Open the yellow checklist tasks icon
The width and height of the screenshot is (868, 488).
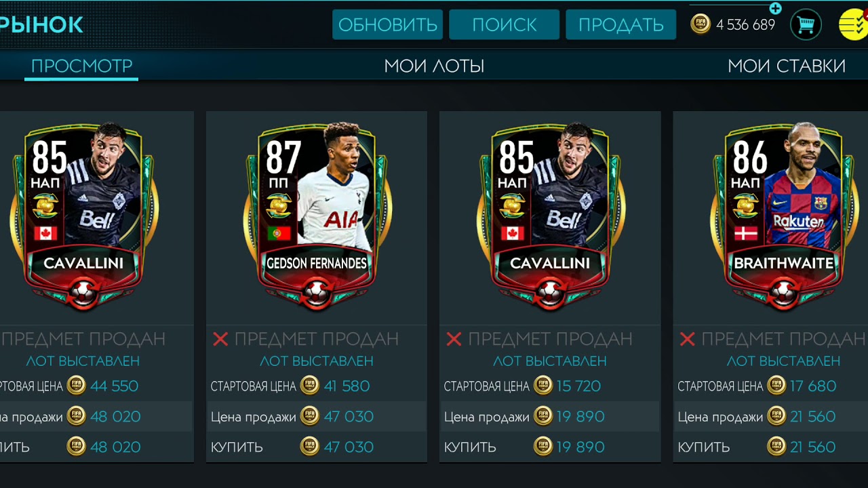coord(853,25)
